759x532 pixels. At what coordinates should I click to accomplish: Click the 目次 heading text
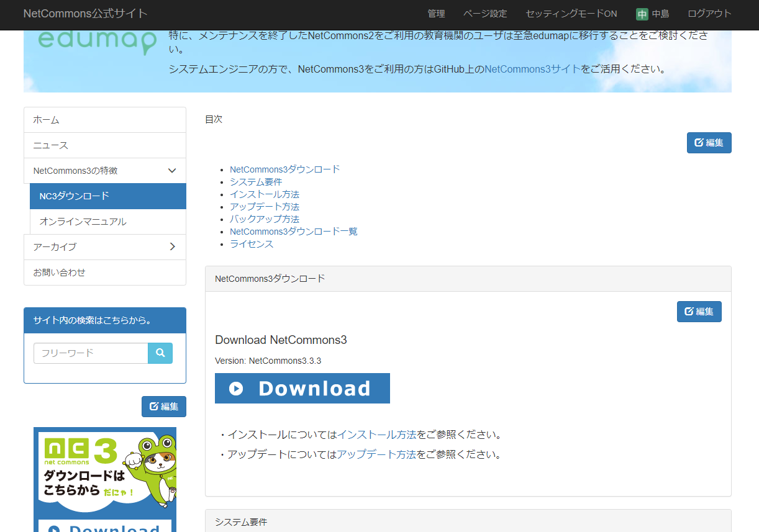coord(214,119)
